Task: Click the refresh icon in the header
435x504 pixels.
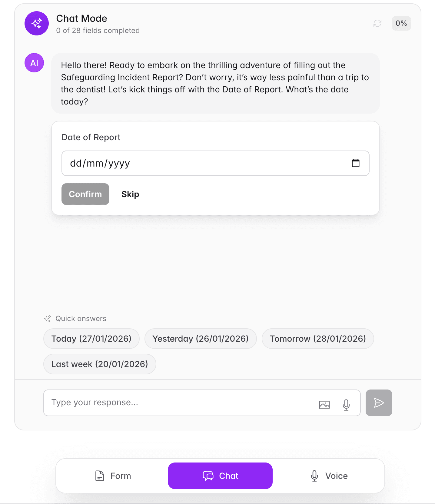Action: coord(377,23)
